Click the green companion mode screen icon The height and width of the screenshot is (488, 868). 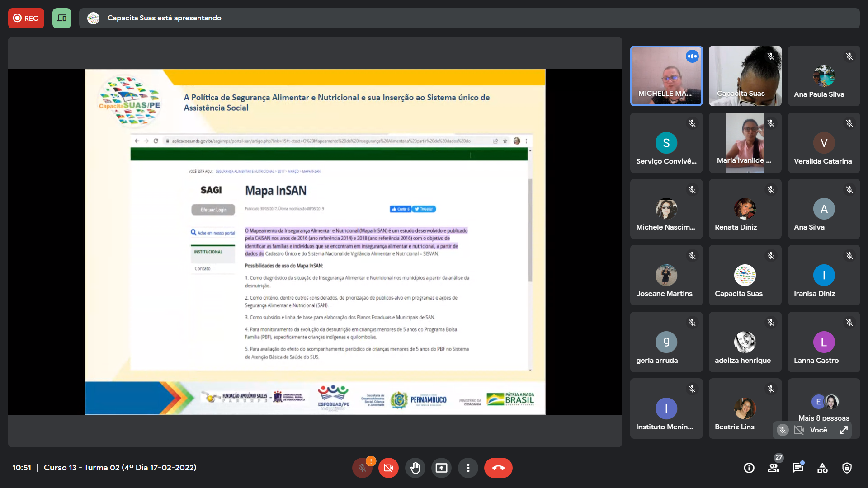(61, 18)
